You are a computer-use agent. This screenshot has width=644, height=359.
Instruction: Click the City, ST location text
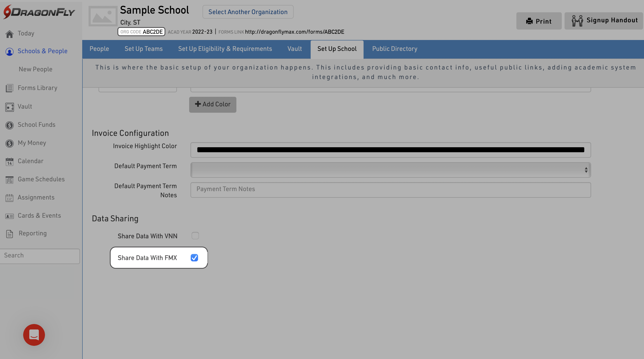point(130,22)
